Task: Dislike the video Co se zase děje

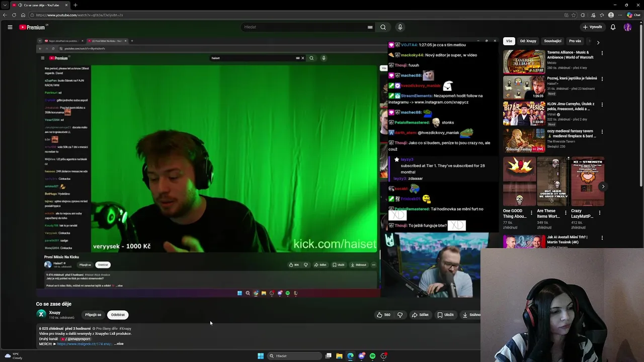Action: click(x=400, y=315)
